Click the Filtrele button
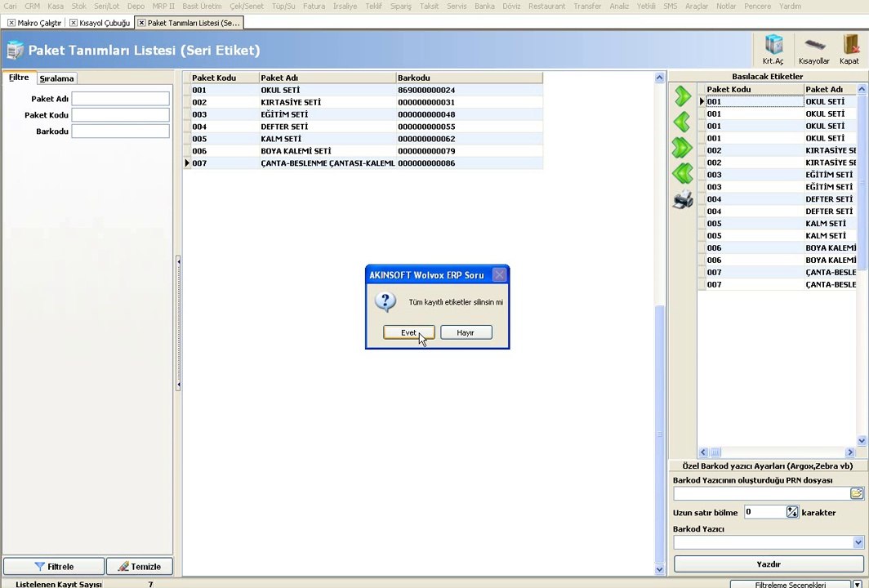The height and width of the screenshot is (588, 869). pos(54,567)
